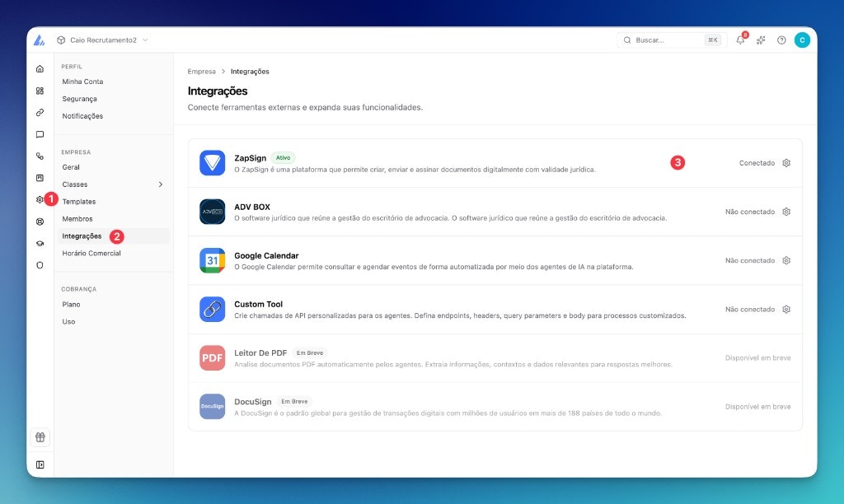This screenshot has width=844, height=504.
Task: Click the Empresa breadcrumb link
Action: (x=200, y=72)
